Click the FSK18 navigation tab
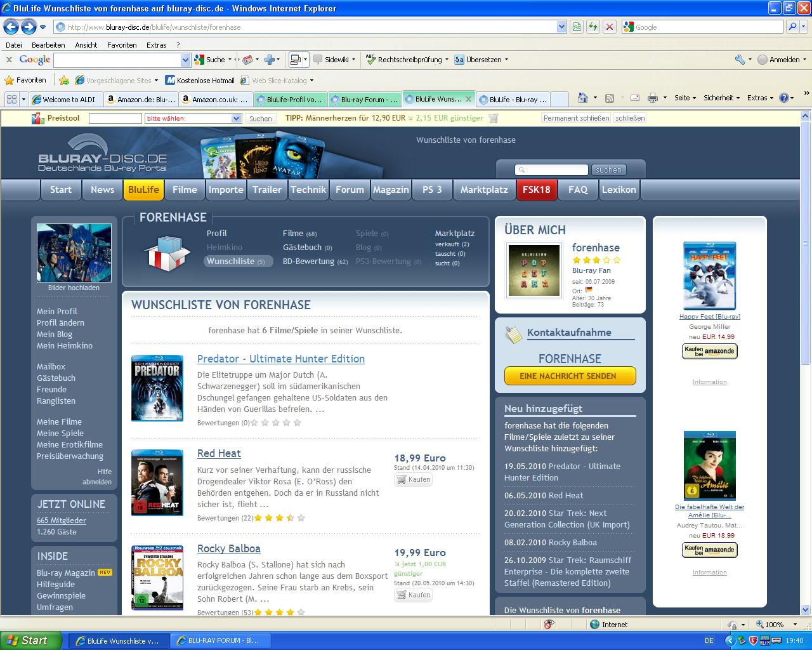Viewport: 812px width, 650px height. pos(536,190)
